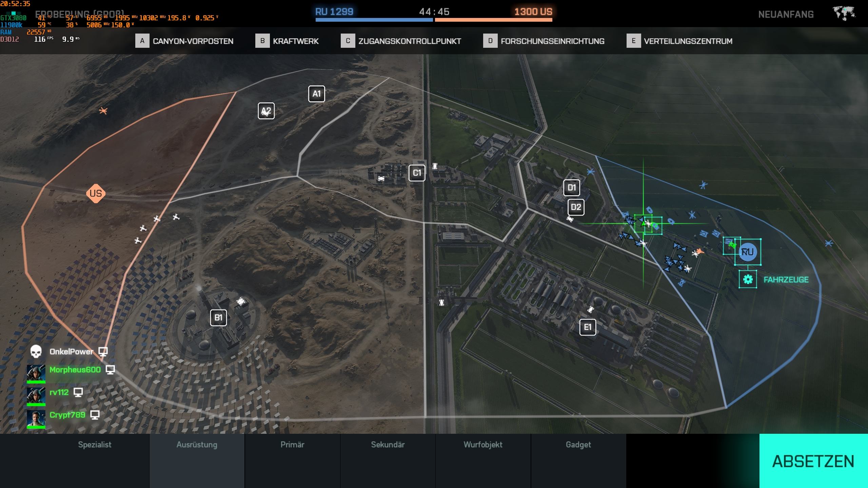Click the PC platform icon next to OnkelPower
The width and height of the screenshot is (868, 488).
pos(103,352)
